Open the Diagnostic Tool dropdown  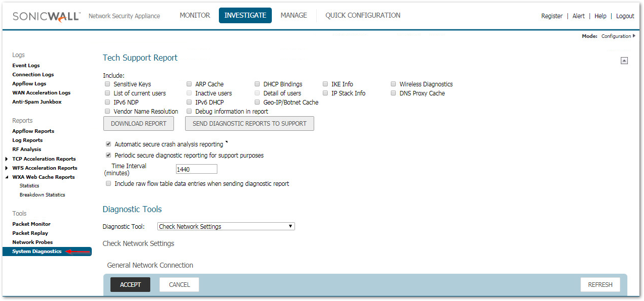coord(226,226)
